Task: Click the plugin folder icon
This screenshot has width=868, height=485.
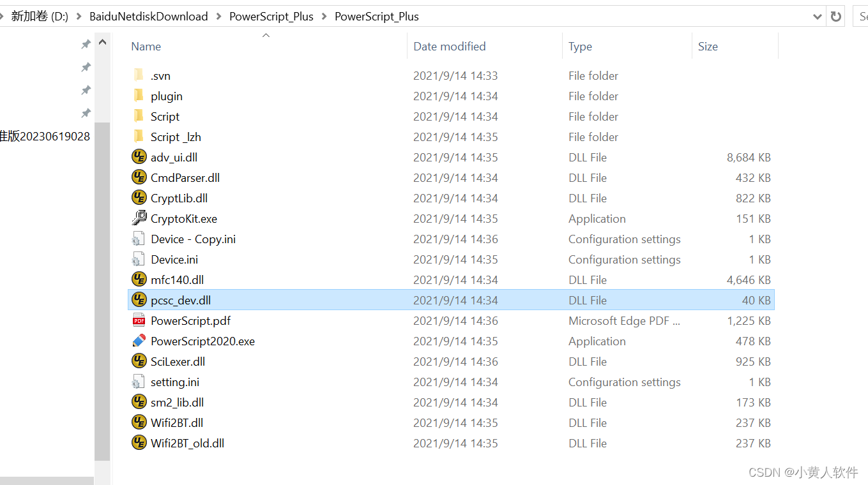Action: (x=139, y=96)
